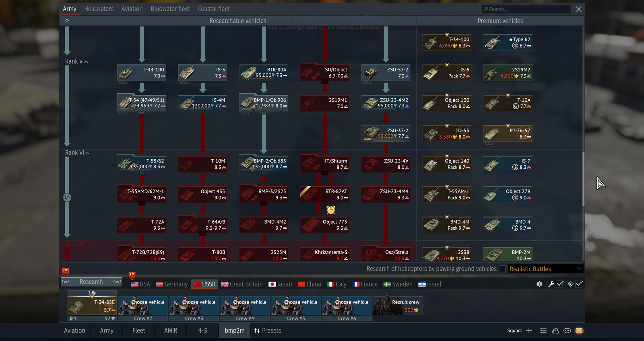The image size is (644, 341).
Task: Open the orange mail envelope icon
Action: pyautogui.click(x=579, y=331)
